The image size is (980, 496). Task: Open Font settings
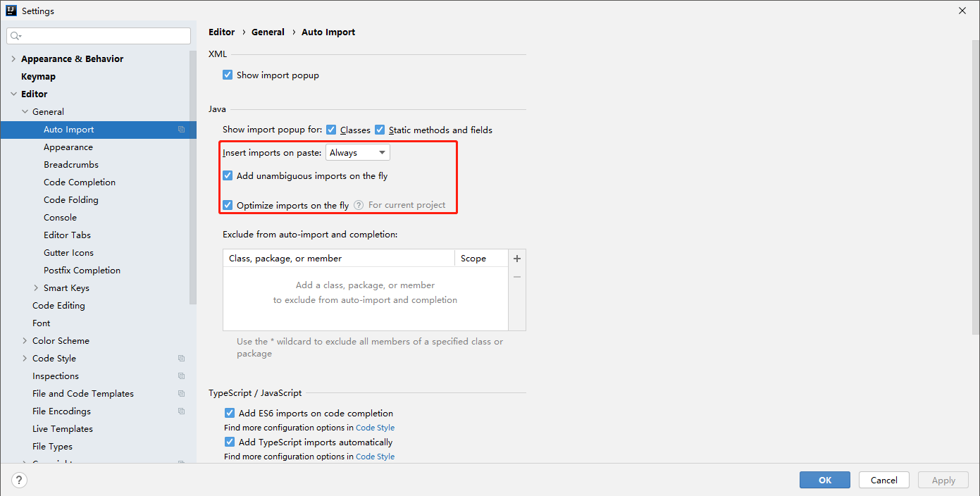pyautogui.click(x=41, y=323)
